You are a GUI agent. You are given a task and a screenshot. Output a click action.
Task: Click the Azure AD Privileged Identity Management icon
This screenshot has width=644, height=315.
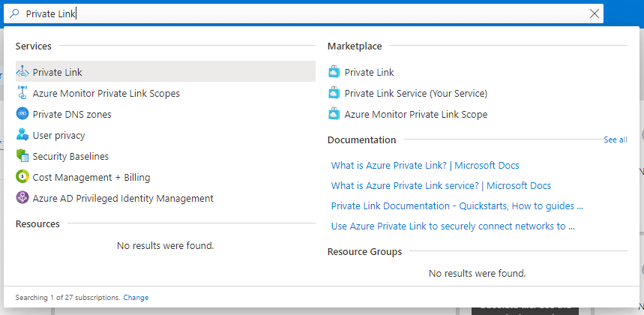pos(22,198)
